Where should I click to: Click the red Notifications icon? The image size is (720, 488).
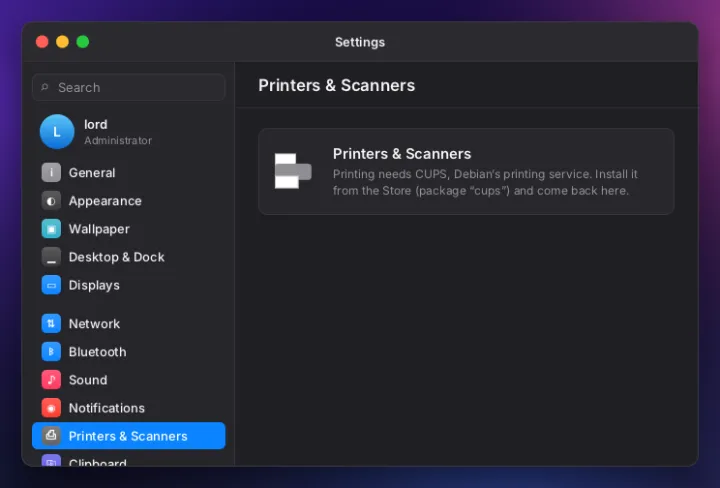coord(51,408)
